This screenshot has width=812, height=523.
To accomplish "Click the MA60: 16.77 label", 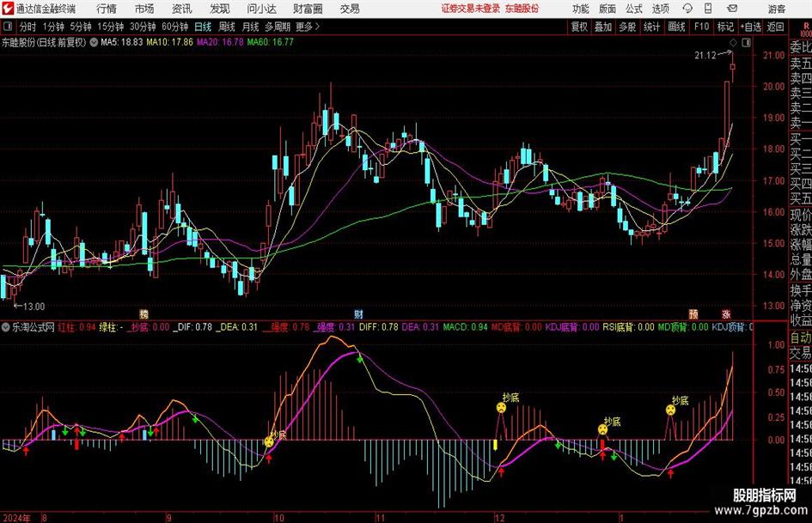I will [271, 42].
